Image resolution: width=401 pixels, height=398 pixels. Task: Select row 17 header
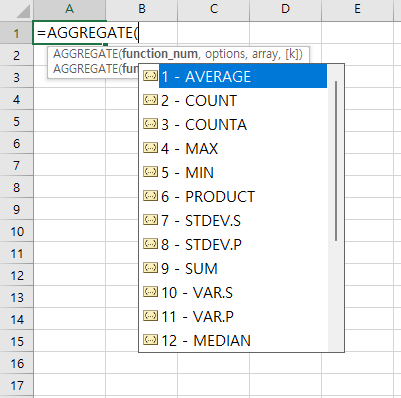click(x=16, y=385)
